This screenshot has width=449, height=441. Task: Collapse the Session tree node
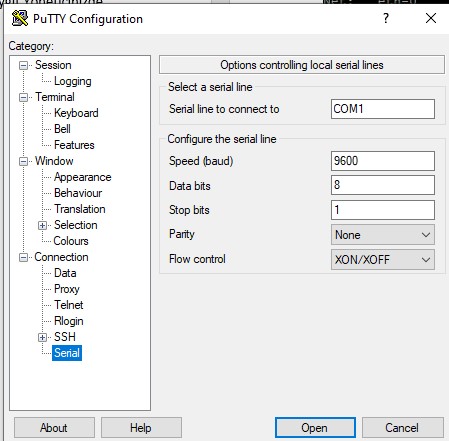point(23,65)
